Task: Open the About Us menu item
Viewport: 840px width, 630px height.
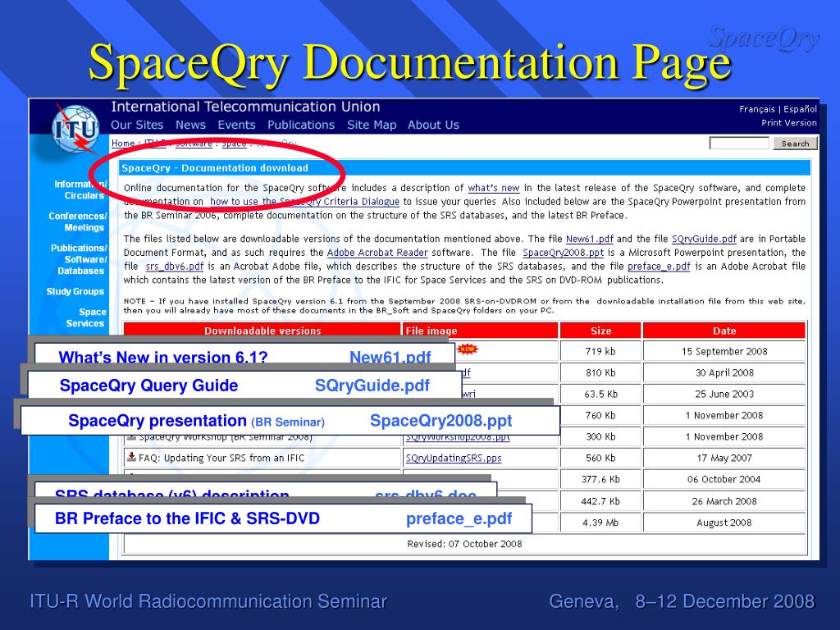Action: click(433, 125)
